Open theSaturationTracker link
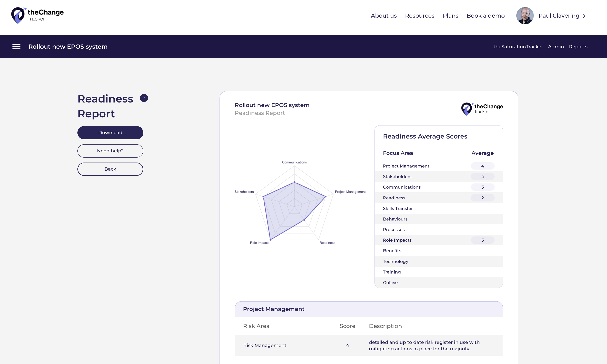Image resolution: width=607 pixels, height=364 pixels. click(518, 47)
